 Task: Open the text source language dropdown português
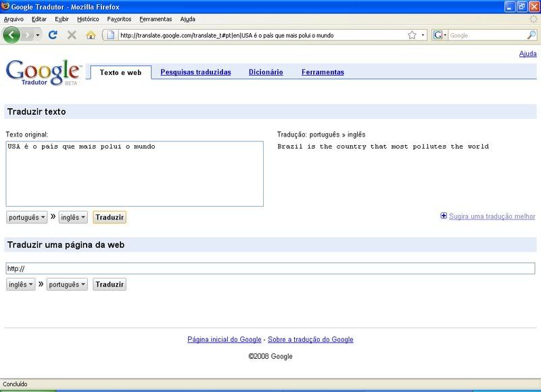pyautogui.click(x=27, y=217)
